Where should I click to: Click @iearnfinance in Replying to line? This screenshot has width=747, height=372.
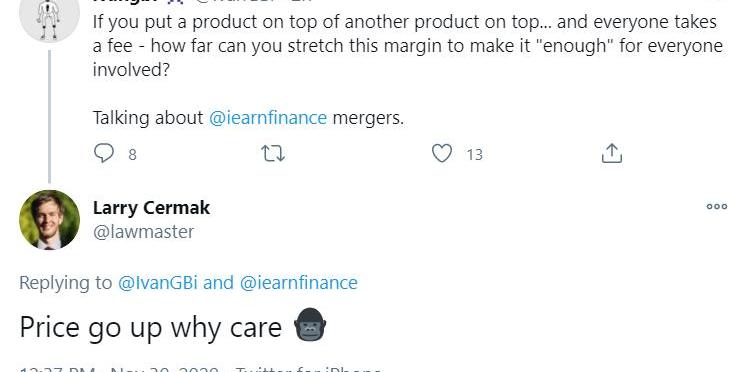(299, 282)
